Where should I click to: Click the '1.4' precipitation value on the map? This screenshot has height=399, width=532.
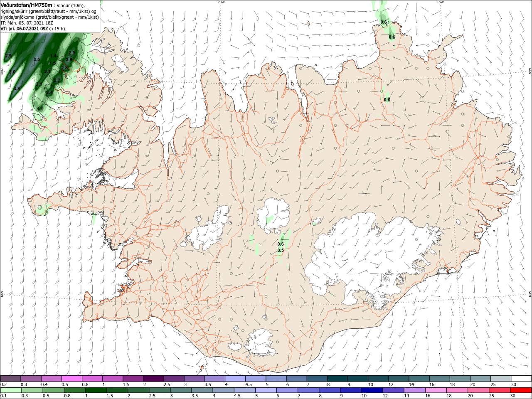pyautogui.click(x=53, y=55)
